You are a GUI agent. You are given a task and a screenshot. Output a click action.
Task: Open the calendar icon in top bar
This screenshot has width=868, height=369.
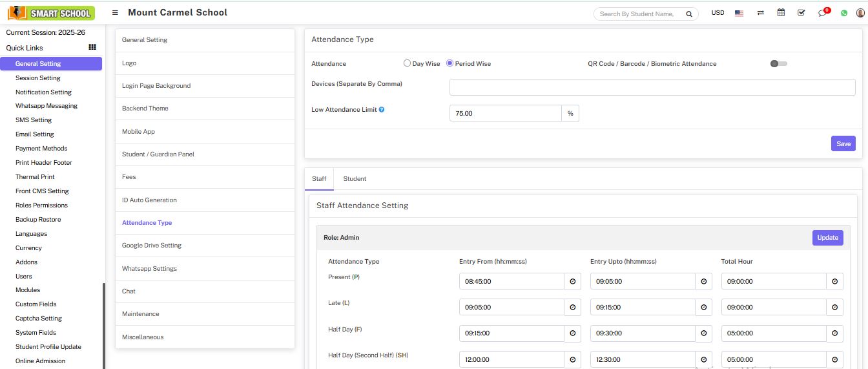[x=781, y=13]
